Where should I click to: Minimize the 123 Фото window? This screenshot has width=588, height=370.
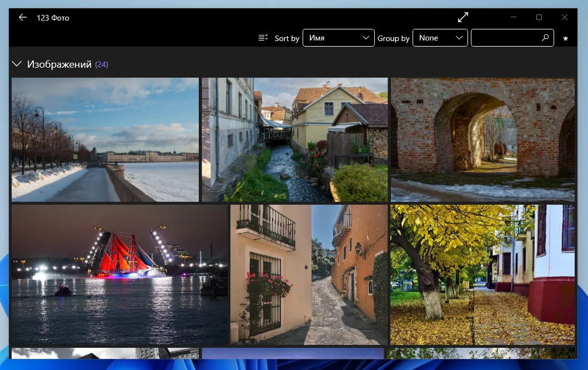513,18
